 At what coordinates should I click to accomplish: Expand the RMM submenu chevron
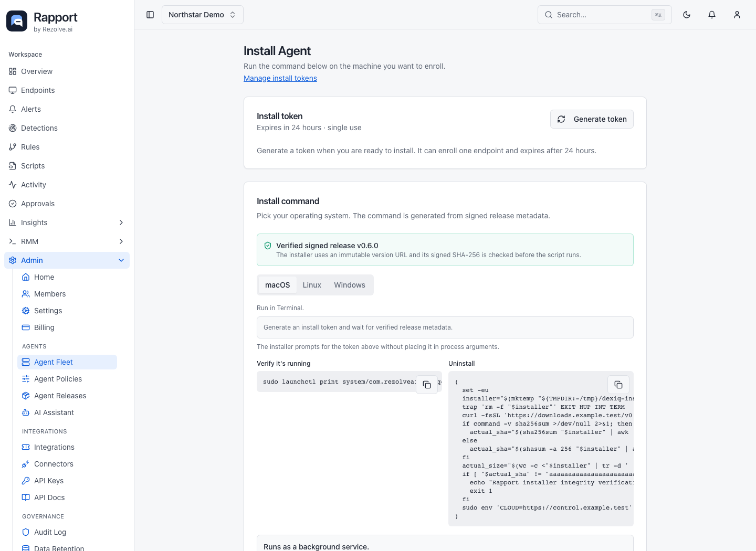click(121, 241)
